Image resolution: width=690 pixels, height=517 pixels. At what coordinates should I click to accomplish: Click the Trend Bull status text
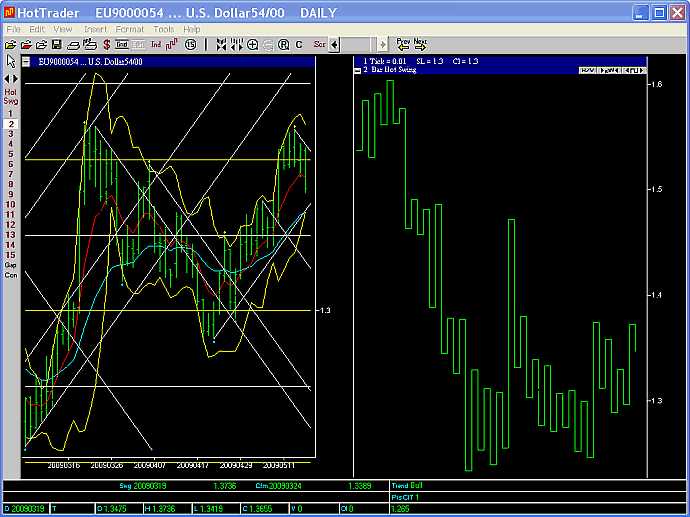(407, 486)
